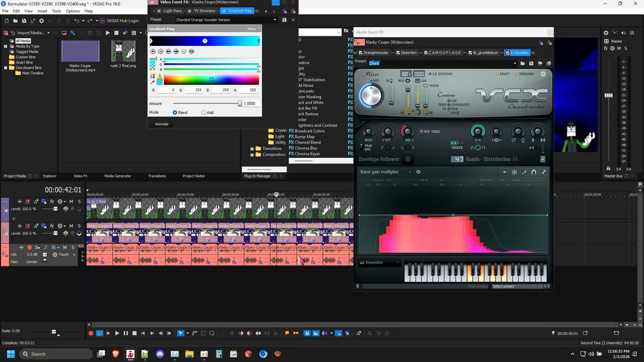Viewport: 644px width, 362px height.
Task: Select the Blend mode radio button
Action: (175, 113)
